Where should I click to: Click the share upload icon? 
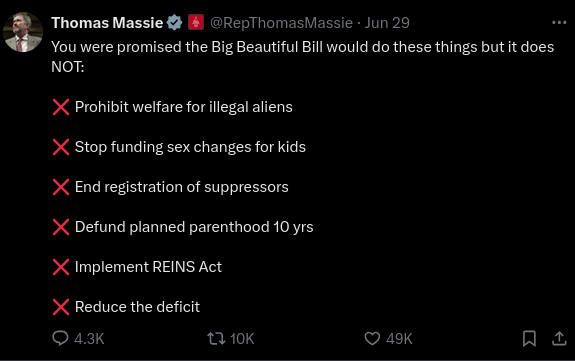coord(559,338)
